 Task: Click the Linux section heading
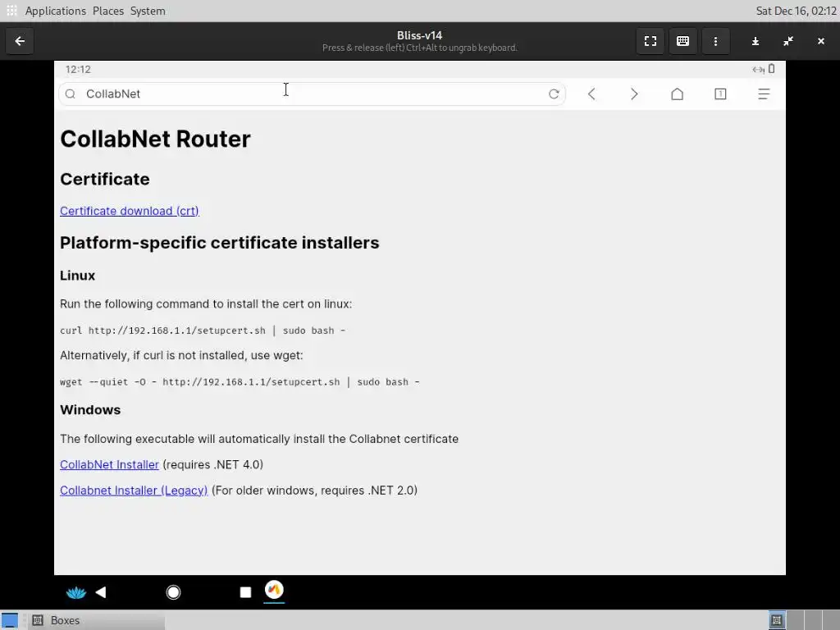click(77, 276)
